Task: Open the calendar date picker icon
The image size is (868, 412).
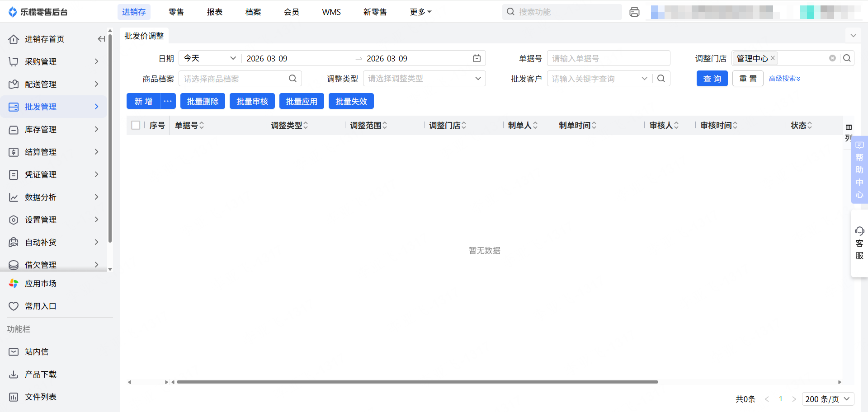Action: coord(476,58)
